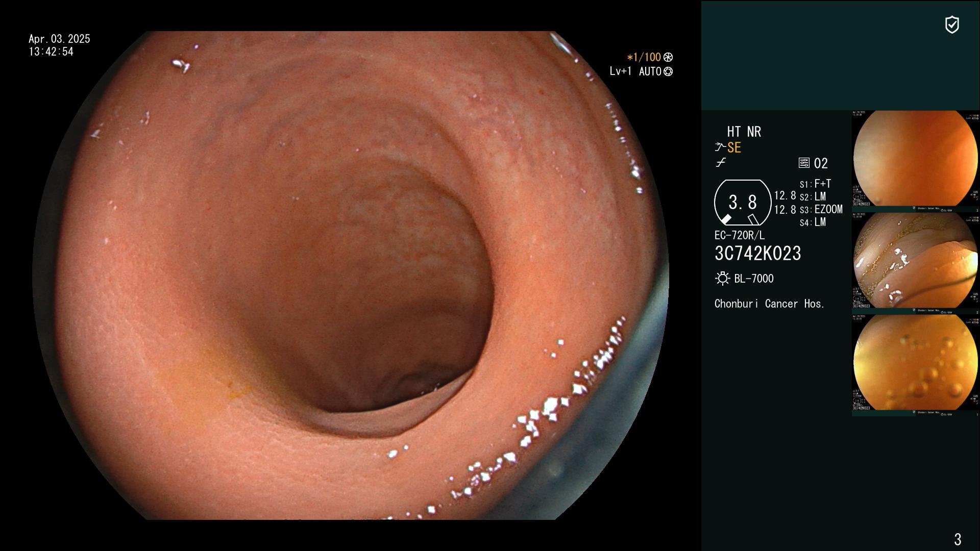Click the 3C742K023 serial number
The height and width of the screenshot is (551, 980).
pyautogui.click(x=758, y=254)
